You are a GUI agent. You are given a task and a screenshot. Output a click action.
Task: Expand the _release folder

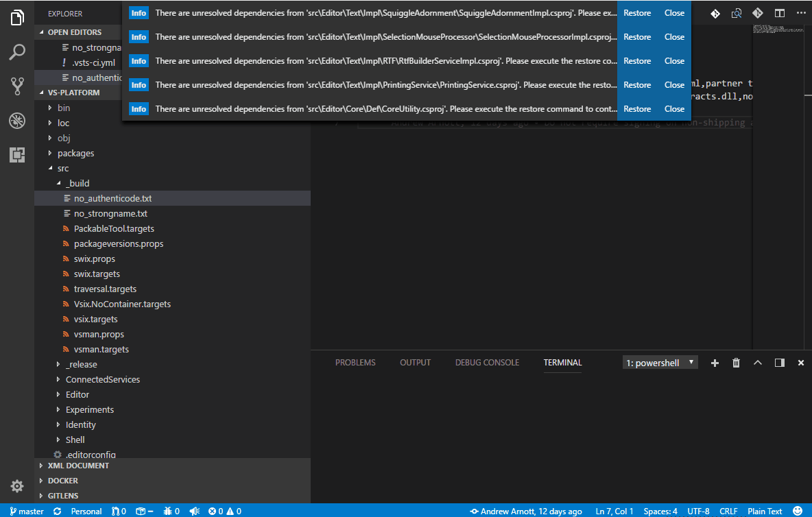click(58, 364)
